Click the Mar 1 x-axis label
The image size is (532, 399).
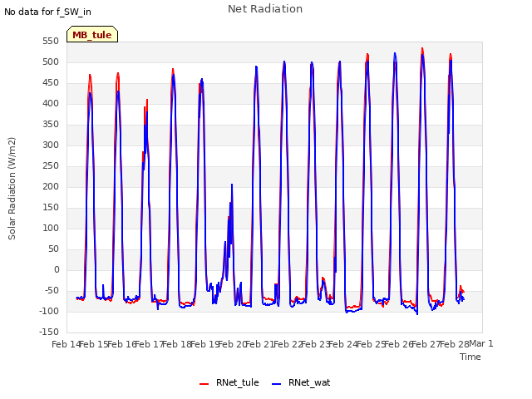481,343
